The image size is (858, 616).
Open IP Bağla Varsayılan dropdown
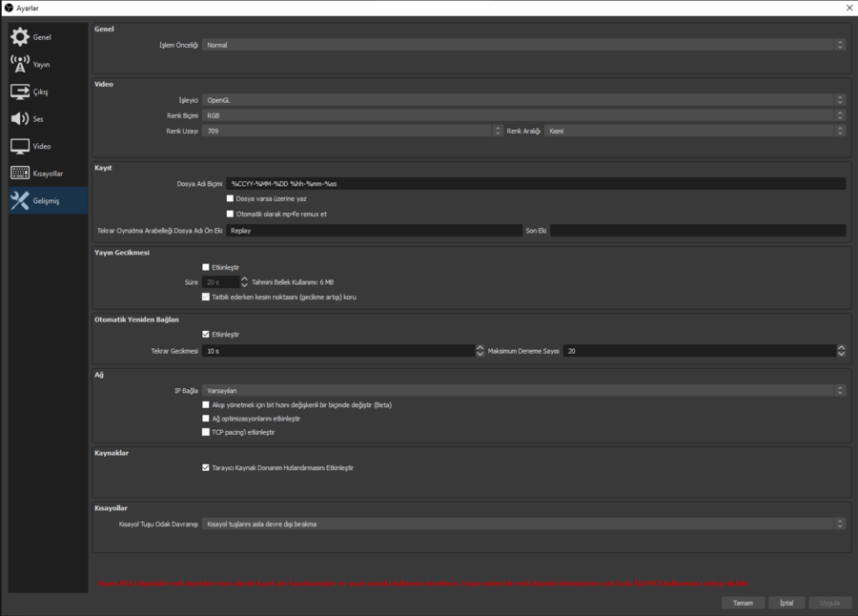[x=523, y=390]
